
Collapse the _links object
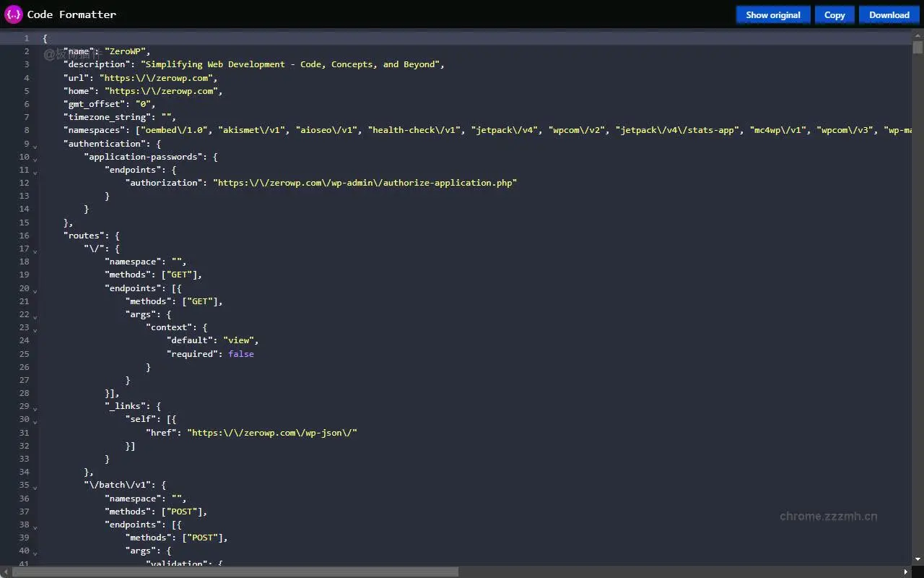point(34,408)
